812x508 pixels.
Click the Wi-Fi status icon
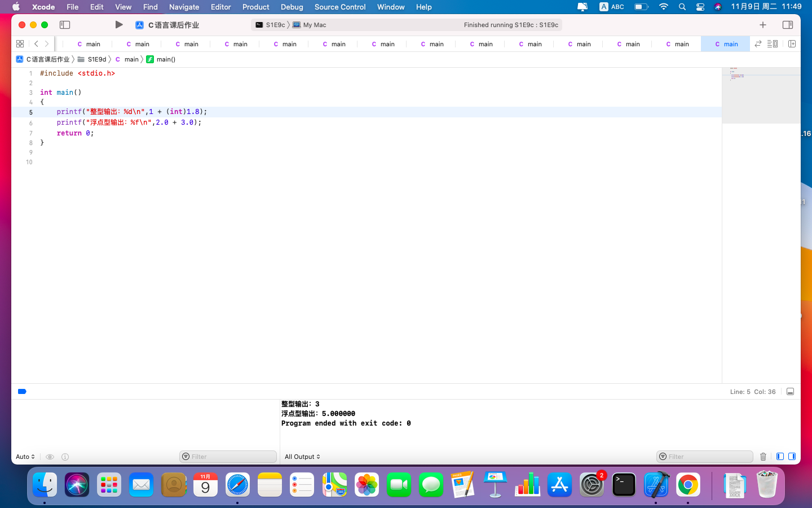(x=664, y=7)
